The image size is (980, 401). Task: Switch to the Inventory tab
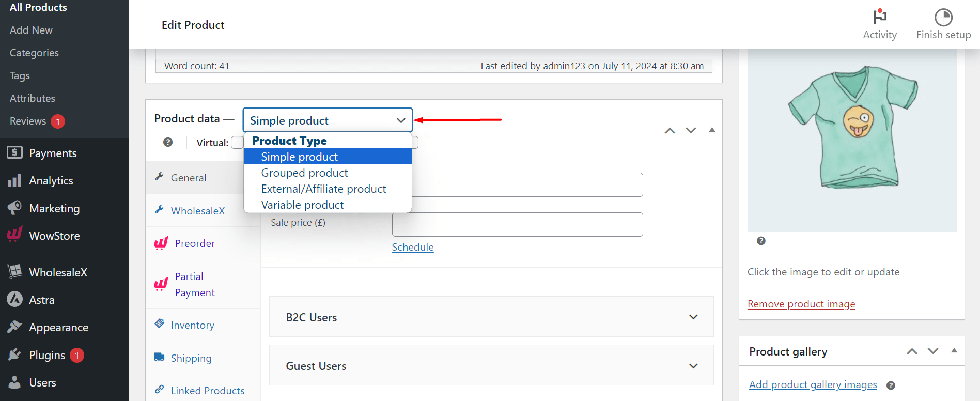[x=192, y=325]
